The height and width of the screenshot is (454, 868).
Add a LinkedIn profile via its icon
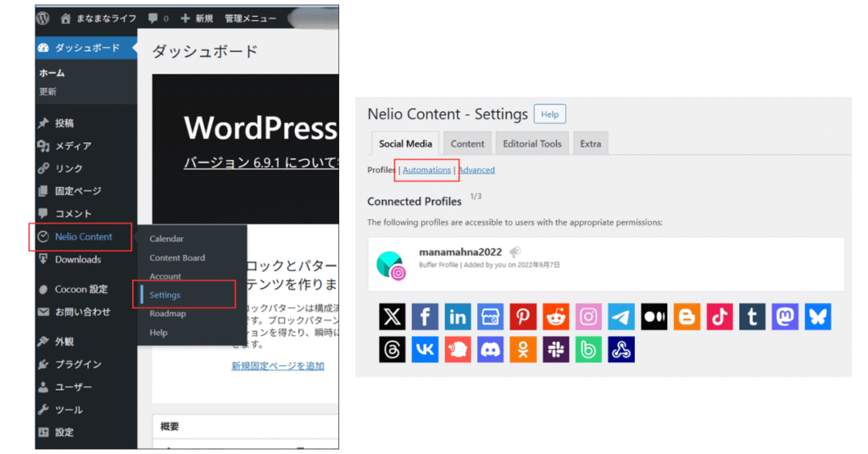point(458,317)
